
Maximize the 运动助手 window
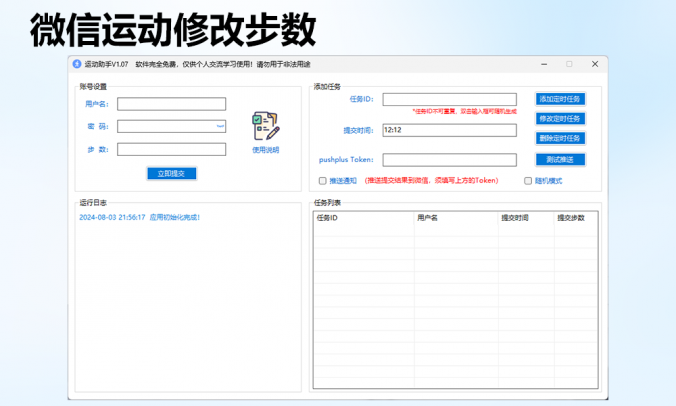[569, 64]
